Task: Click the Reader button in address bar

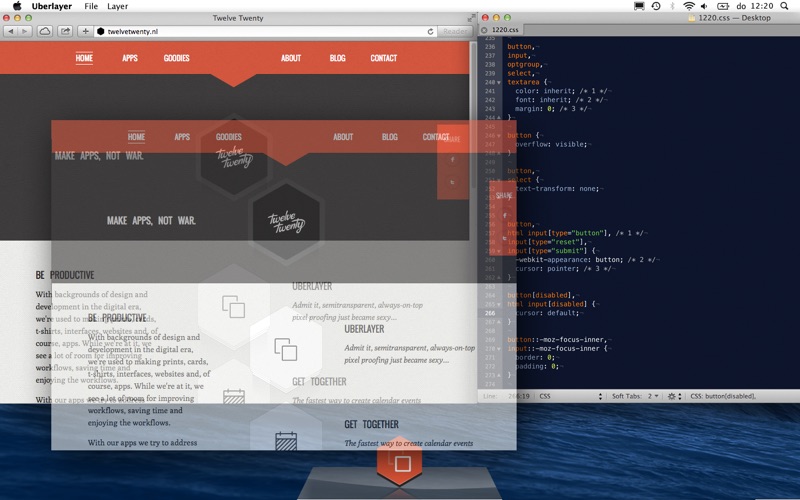Action: pyautogui.click(x=454, y=31)
